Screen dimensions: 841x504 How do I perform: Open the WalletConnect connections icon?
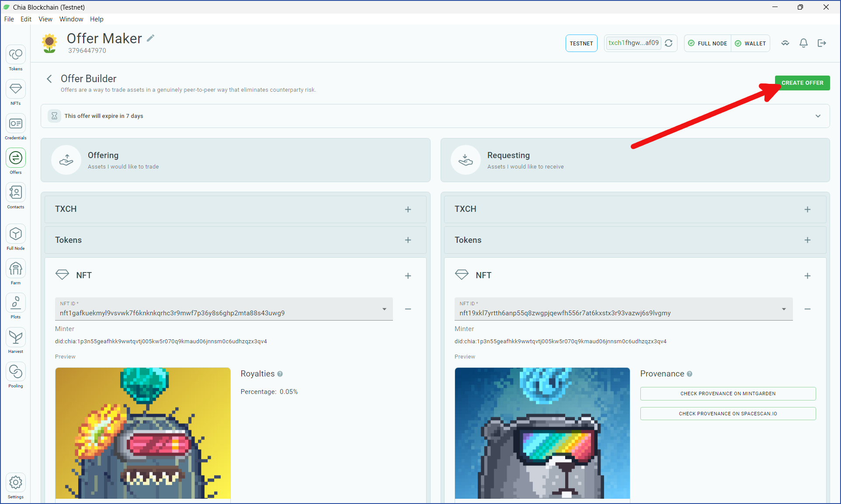click(x=785, y=43)
